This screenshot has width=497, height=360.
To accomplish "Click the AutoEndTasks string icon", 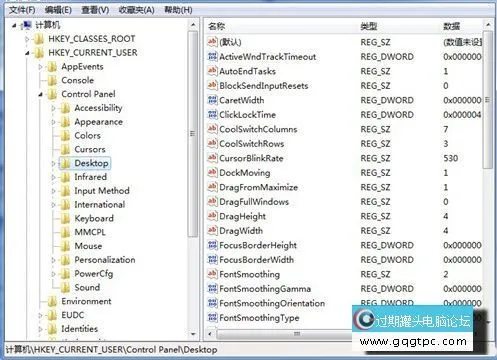I will click(212, 70).
